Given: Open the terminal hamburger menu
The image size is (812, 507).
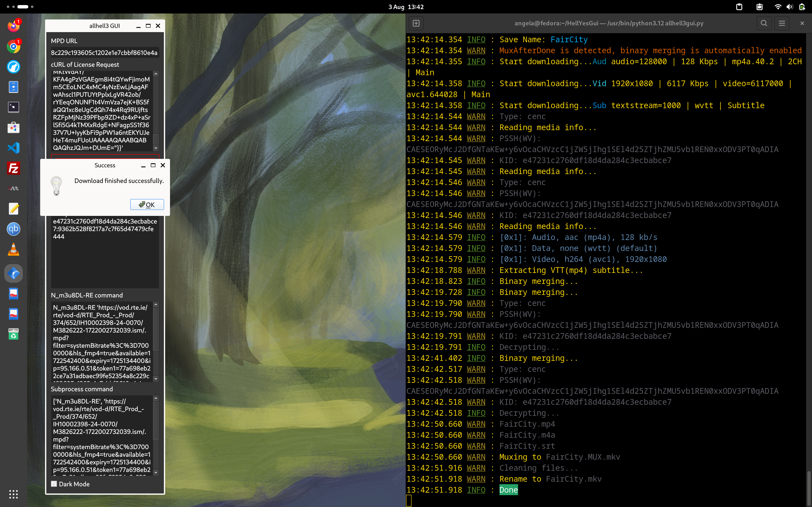Looking at the screenshot, I should [x=782, y=23].
